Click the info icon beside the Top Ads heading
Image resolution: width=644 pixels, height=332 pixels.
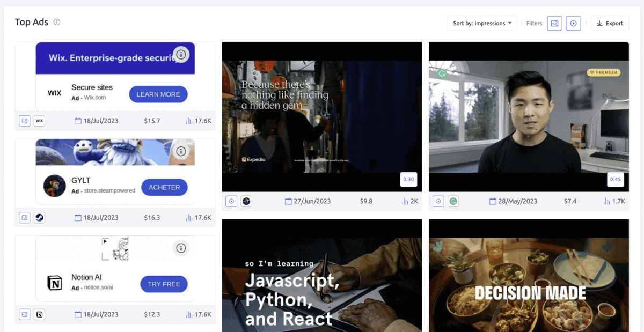pyautogui.click(x=56, y=22)
